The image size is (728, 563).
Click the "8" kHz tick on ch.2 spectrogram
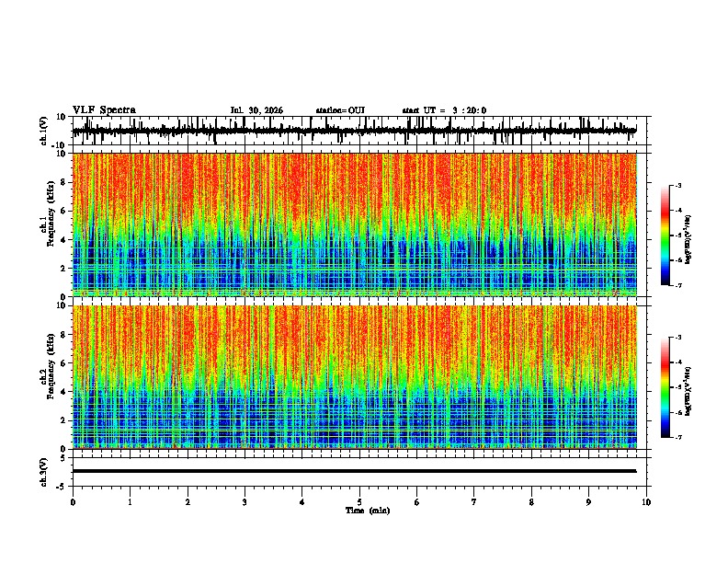click(63, 334)
